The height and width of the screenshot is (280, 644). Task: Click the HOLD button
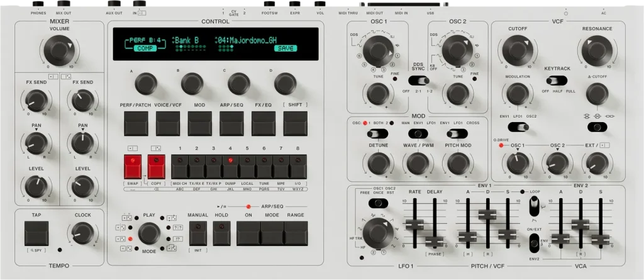[222, 233]
